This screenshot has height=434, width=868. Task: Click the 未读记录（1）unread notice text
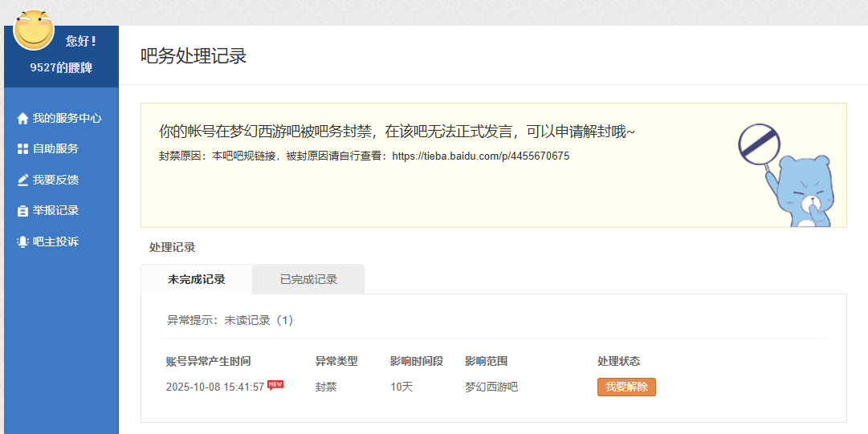tap(259, 320)
